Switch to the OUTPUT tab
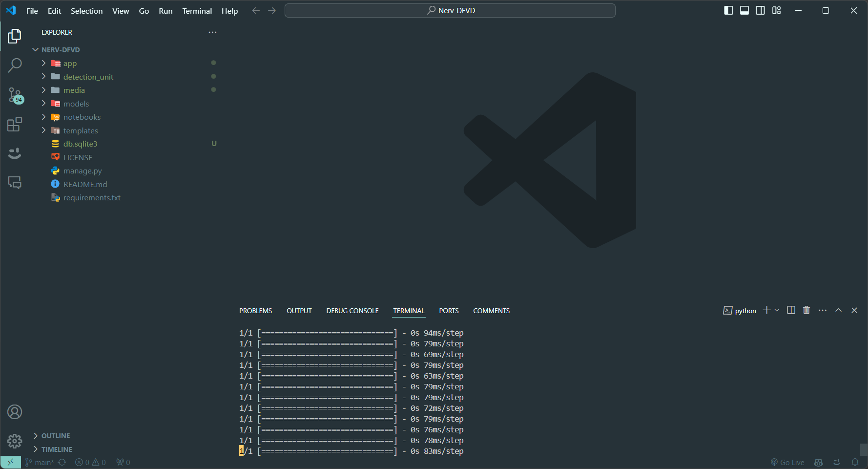 coord(299,311)
